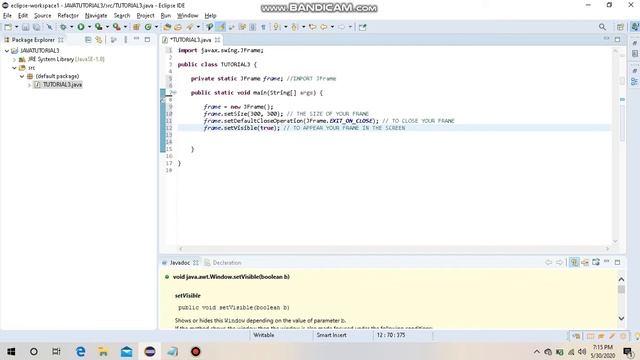This screenshot has height=360, width=640.
Task: Click the Back navigation arrow in toolbar
Action: coord(324,27)
